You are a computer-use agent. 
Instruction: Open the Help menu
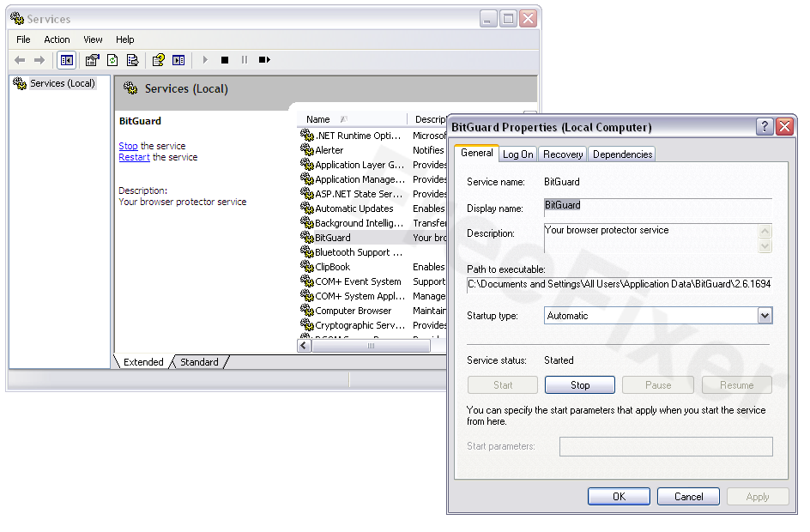[x=124, y=39]
